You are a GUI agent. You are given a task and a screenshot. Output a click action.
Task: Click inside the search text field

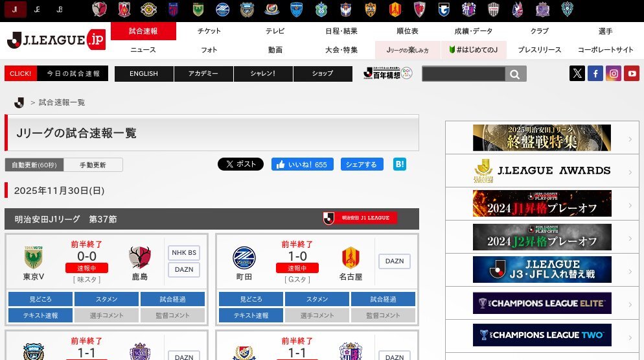click(463, 74)
